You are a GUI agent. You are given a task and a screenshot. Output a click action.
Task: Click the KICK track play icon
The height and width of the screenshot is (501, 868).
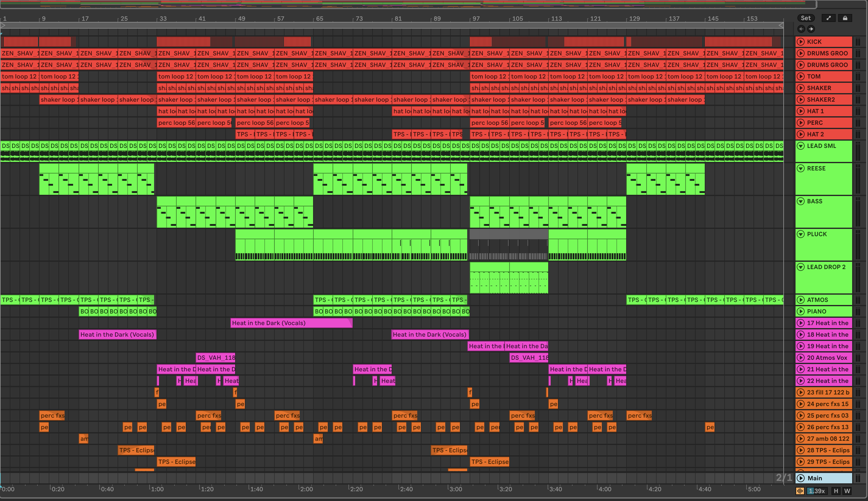801,42
